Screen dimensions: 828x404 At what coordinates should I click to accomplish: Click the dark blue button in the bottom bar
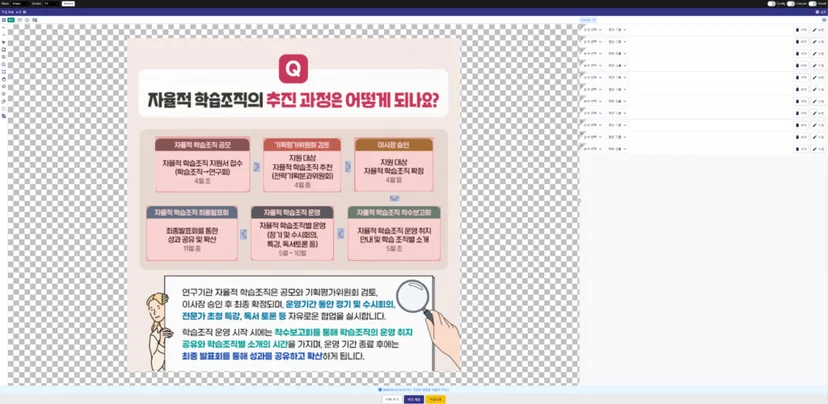pos(413,399)
